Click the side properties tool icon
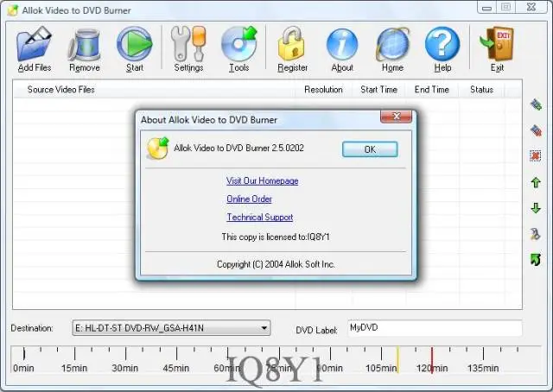 (x=536, y=234)
